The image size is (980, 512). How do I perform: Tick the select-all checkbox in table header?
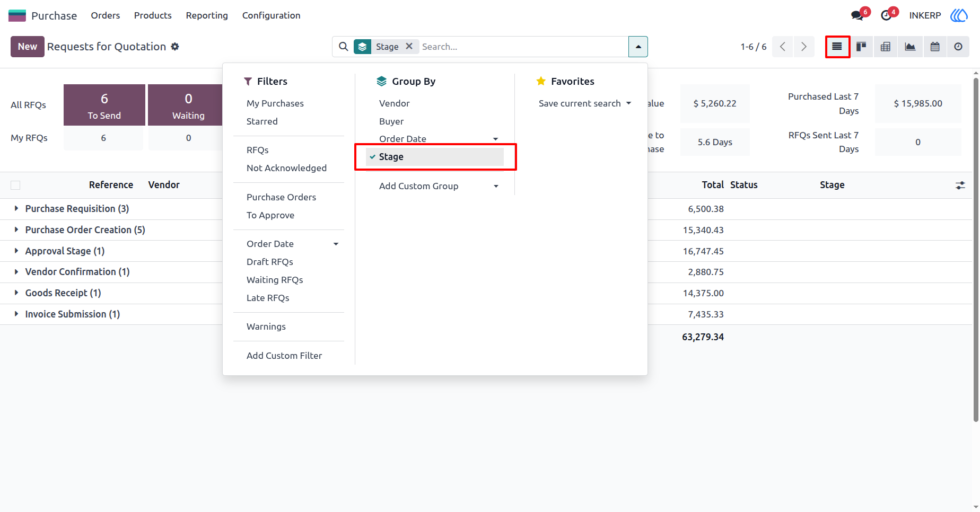click(15, 185)
